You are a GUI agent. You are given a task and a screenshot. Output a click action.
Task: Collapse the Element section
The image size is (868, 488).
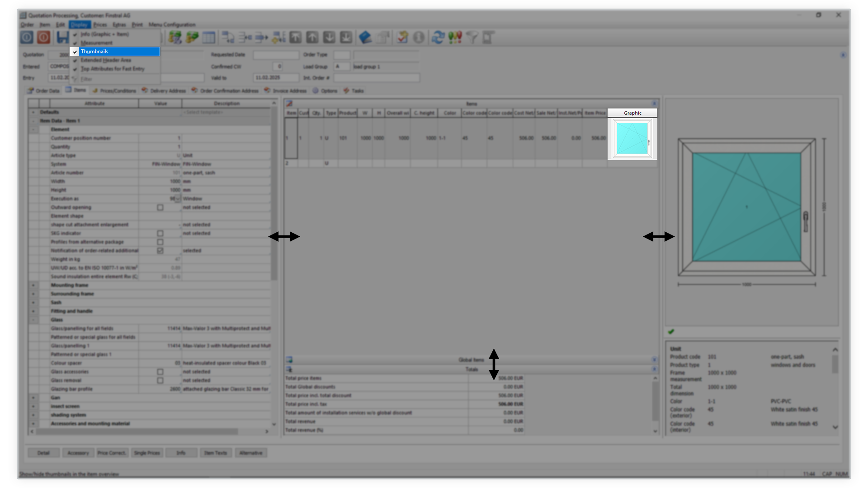33,129
